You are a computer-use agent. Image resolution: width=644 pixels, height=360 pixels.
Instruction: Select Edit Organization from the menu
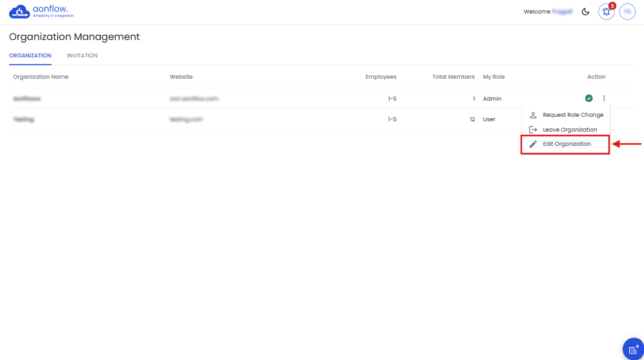[566, 144]
